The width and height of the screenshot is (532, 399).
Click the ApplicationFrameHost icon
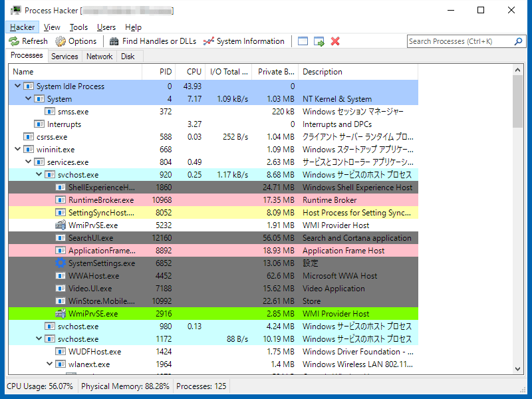[61, 251]
